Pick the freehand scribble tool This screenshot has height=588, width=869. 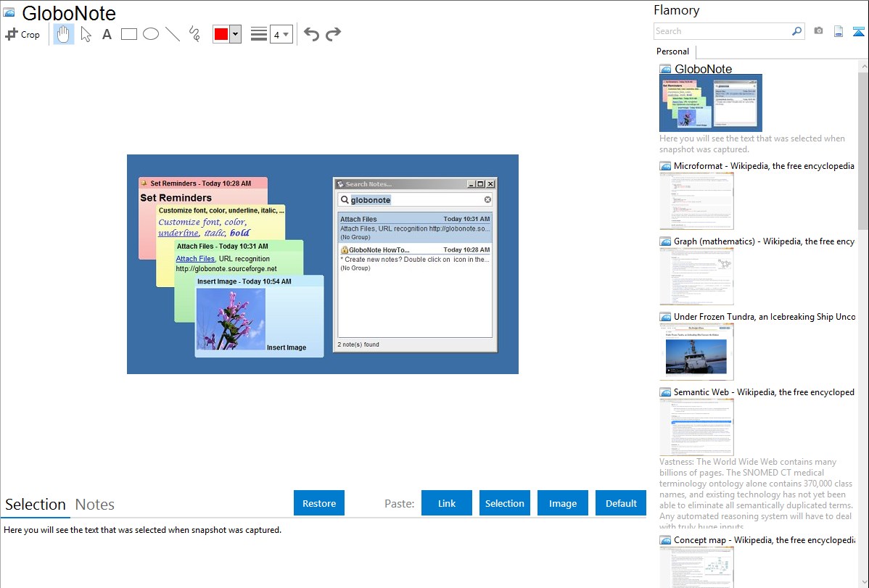click(x=194, y=34)
